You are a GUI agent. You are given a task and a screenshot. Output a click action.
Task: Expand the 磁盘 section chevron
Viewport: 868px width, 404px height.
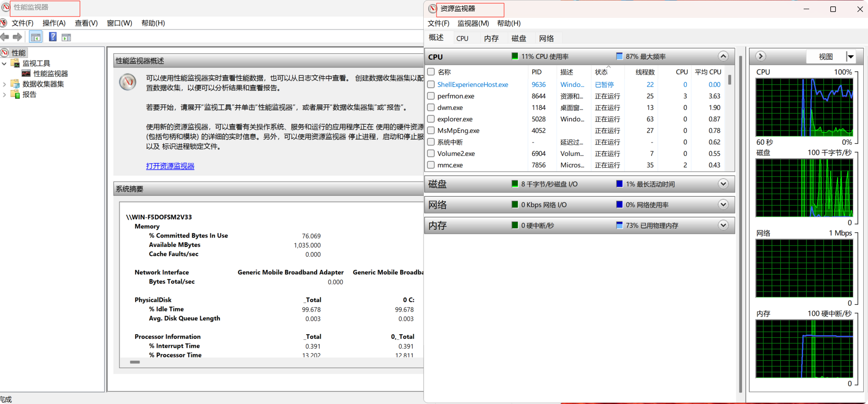[x=723, y=184]
